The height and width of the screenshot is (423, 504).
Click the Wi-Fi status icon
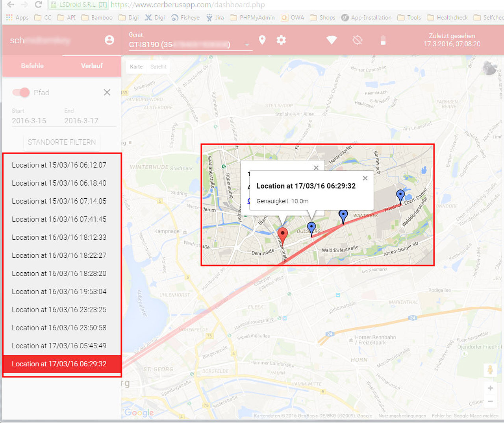(x=332, y=40)
